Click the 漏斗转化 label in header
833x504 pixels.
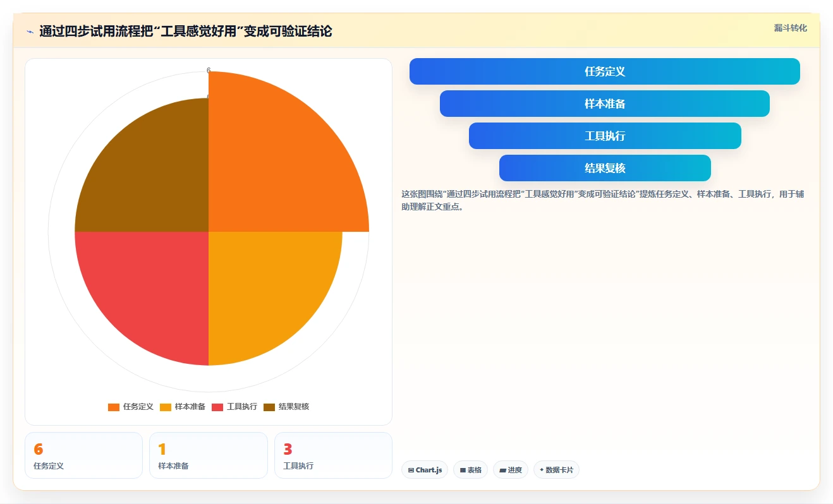coord(791,28)
